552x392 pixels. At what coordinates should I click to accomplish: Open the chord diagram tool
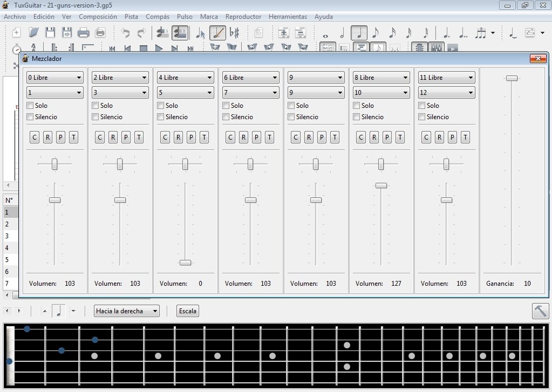[x=530, y=33]
